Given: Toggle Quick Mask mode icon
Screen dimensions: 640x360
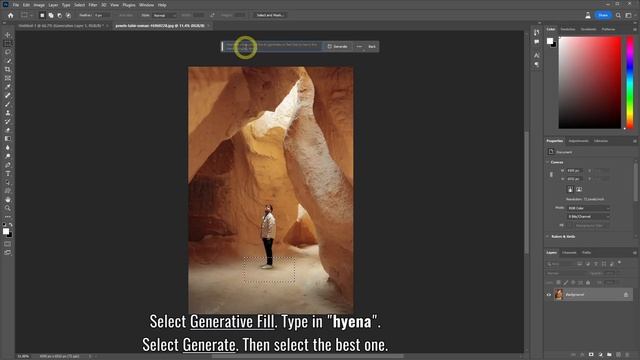Looking at the screenshot, I should pos(8,244).
